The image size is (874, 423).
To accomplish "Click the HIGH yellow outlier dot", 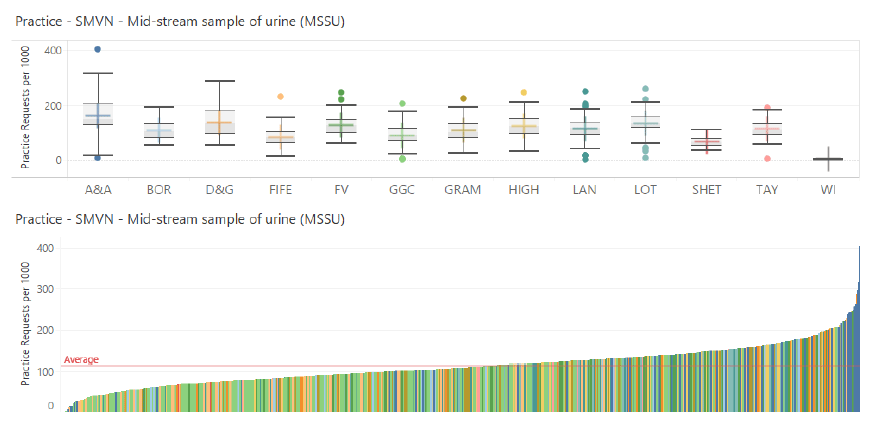I will 524,93.
